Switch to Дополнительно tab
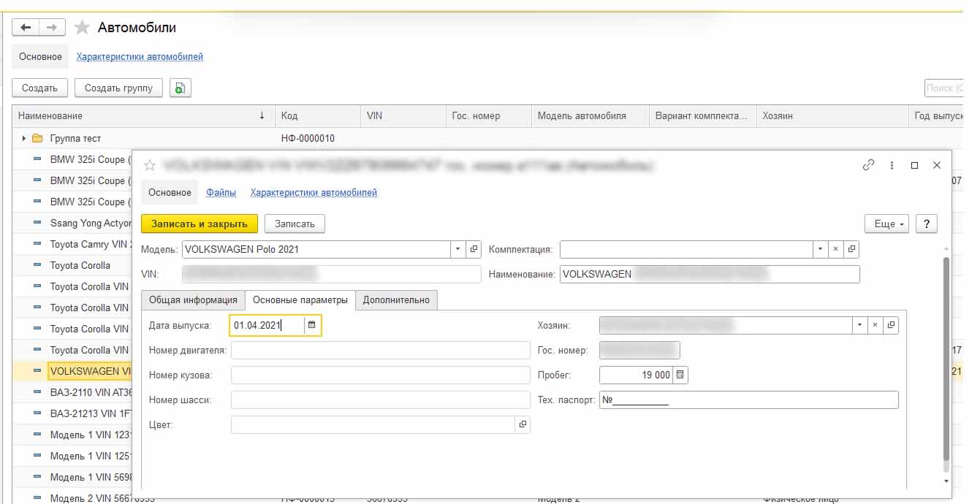The width and height of the screenshot is (980, 504). (x=397, y=300)
